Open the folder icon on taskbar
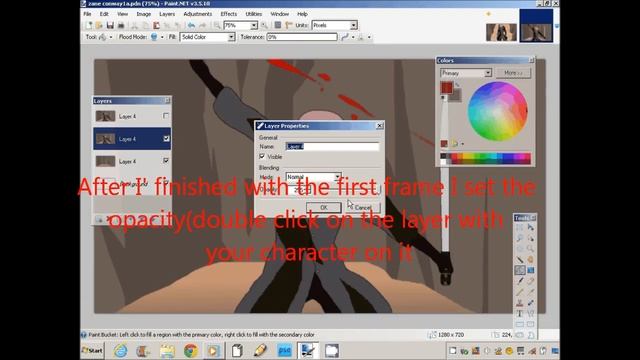The height and width of the screenshot is (360, 640). (x=167, y=351)
